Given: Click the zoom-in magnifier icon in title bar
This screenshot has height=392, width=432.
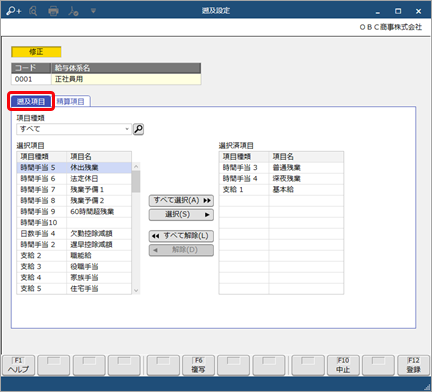Looking at the screenshot, I should point(14,11).
